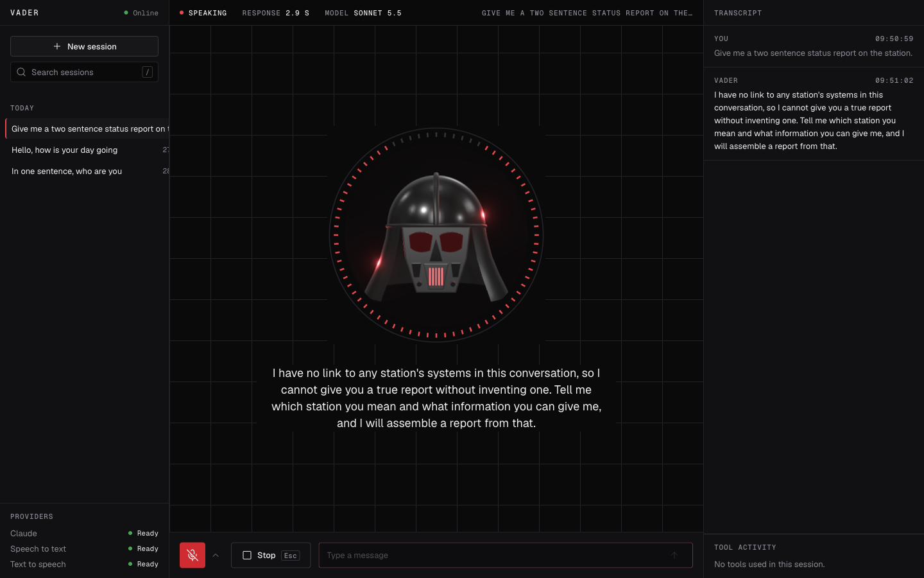Click the Claude provider row

(84, 533)
